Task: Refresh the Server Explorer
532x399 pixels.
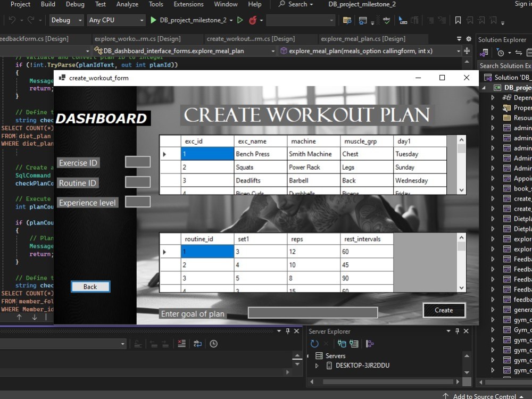Action: (x=314, y=344)
